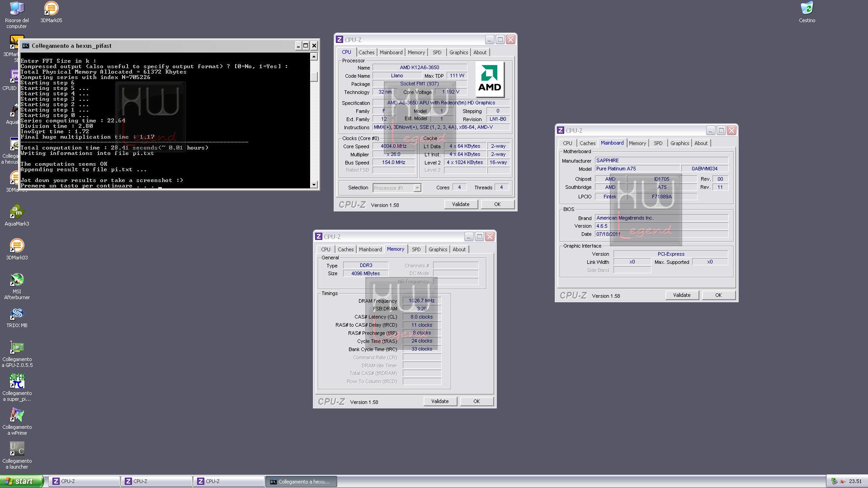Switch to the second CPU-Z taskbar button
This screenshot has height=488, width=868.
(156, 482)
